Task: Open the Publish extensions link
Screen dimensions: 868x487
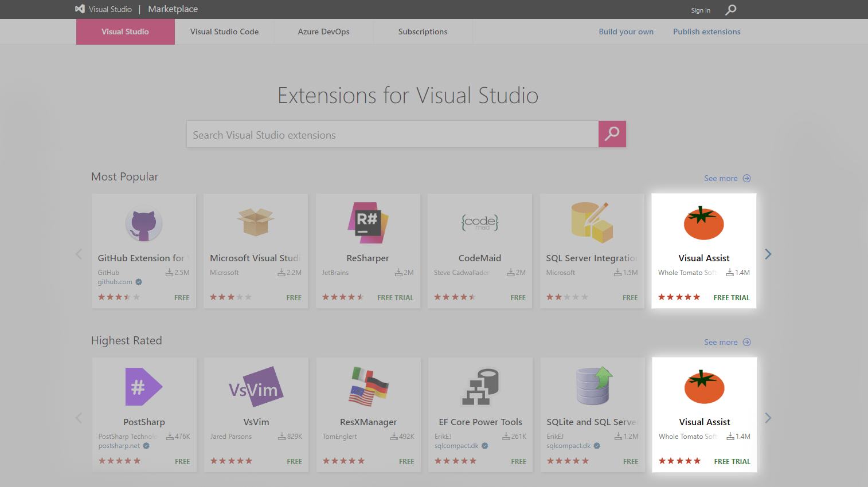Action: click(707, 32)
